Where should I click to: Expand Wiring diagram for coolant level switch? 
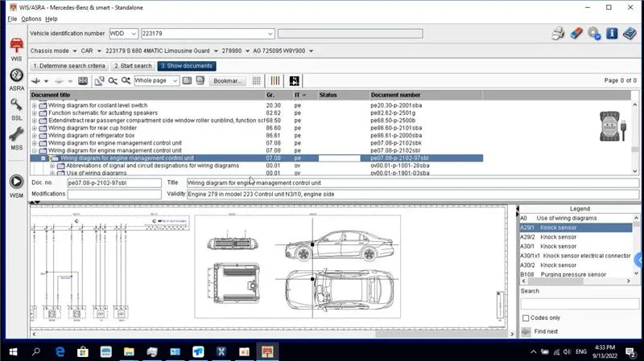click(x=35, y=105)
